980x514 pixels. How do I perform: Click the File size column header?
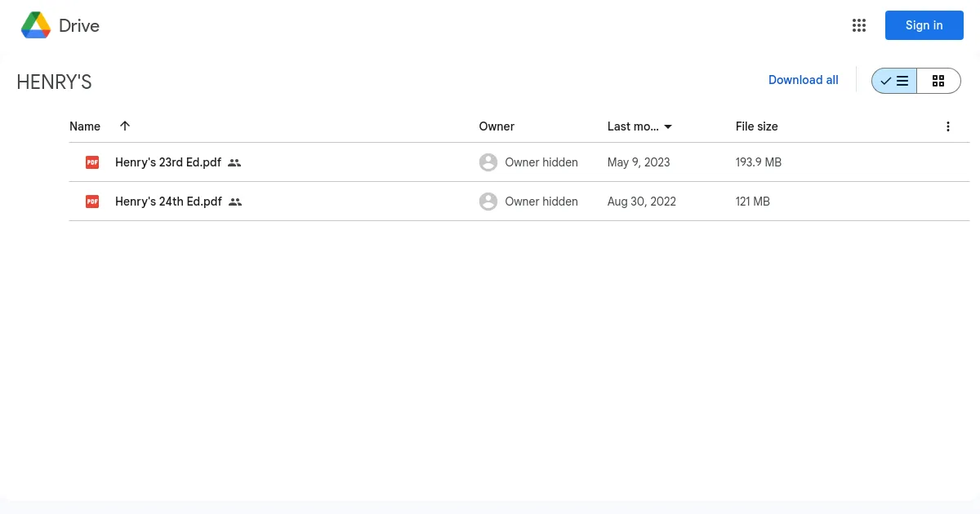point(756,126)
